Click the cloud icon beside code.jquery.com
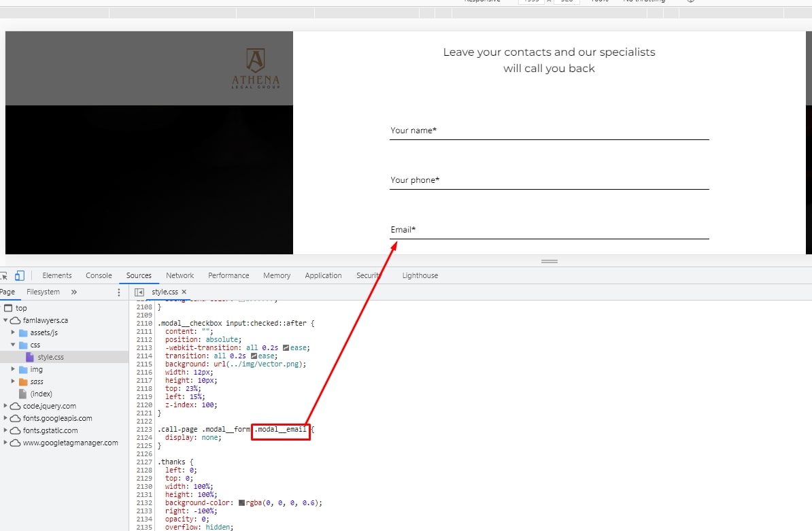 pyautogui.click(x=16, y=407)
